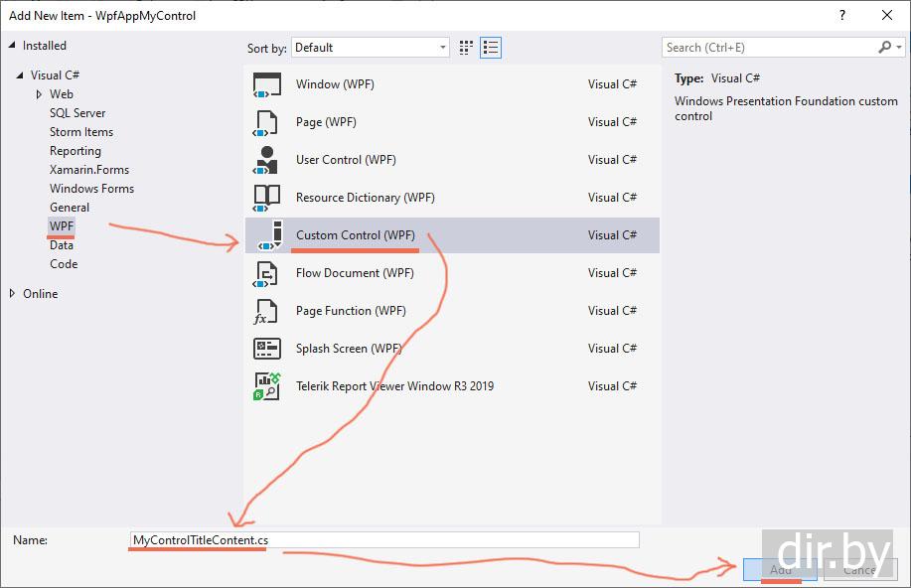
Task: Open the help question mark button
Action: coord(842,15)
